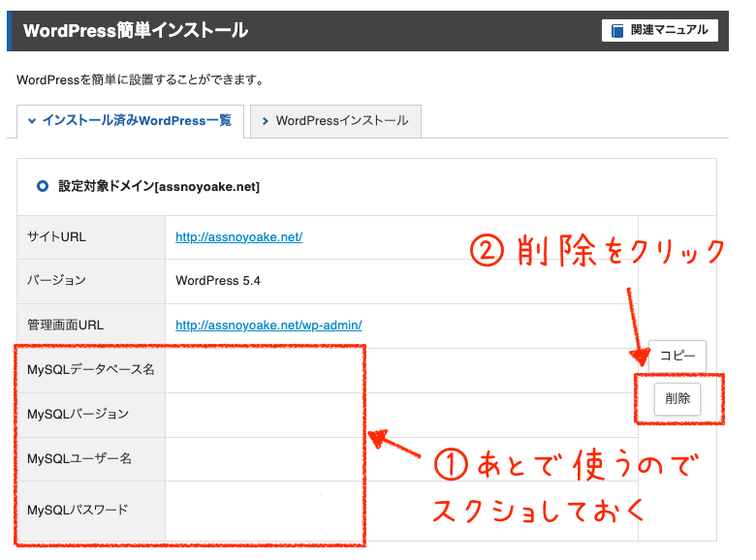Viewport: 756px width, 560px height.
Task: Open the 関連マニュアル manual button
Action: (x=660, y=30)
